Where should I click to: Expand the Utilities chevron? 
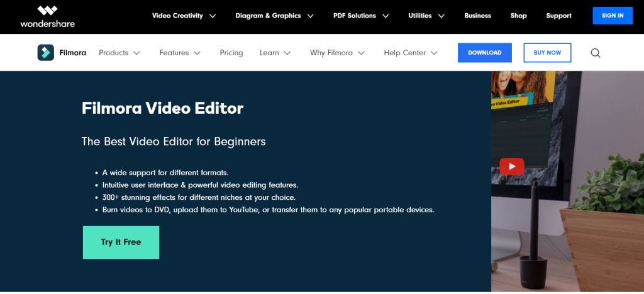(441, 16)
